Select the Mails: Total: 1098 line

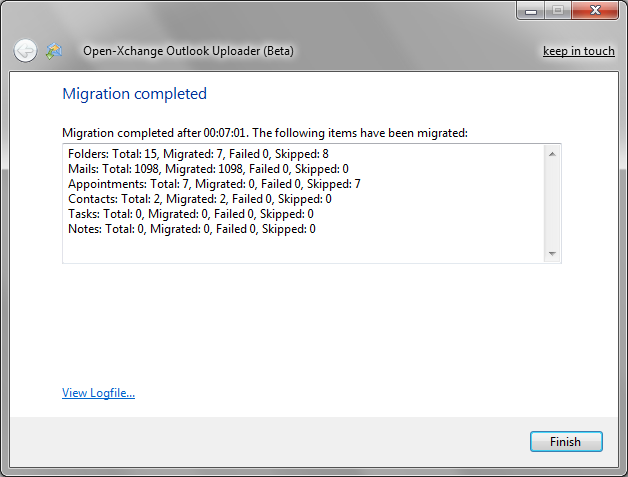pyautogui.click(x=208, y=169)
